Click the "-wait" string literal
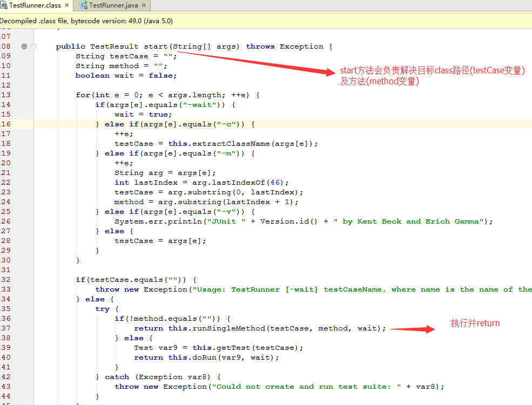This screenshot has width=532, height=405. (x=199, y=105)
